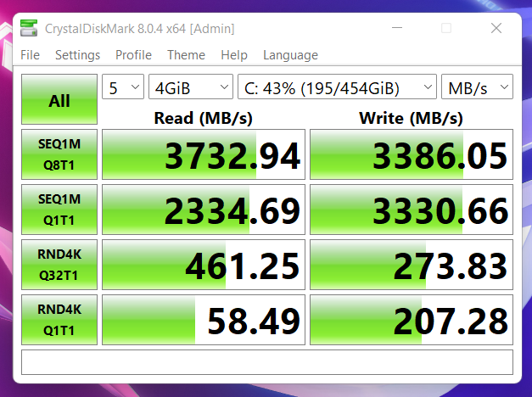Click the empty comment field at bottom

266,362
